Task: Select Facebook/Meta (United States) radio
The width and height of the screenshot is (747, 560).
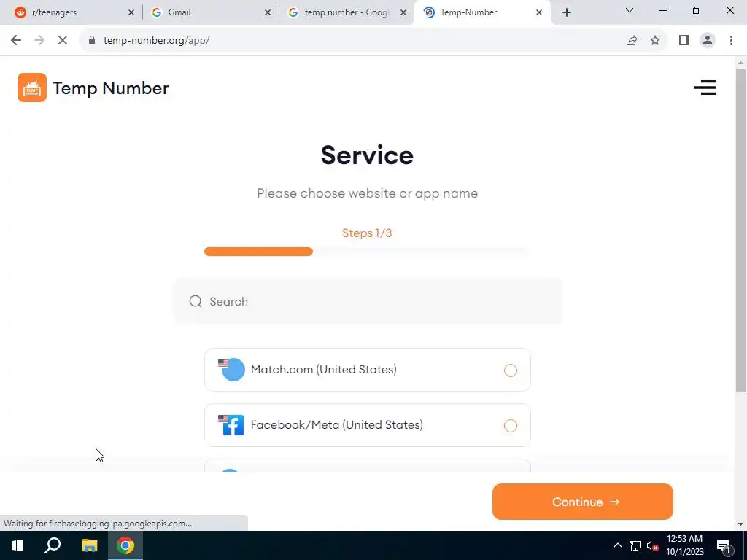Action: pyautogui.click(x=510, y=426)
